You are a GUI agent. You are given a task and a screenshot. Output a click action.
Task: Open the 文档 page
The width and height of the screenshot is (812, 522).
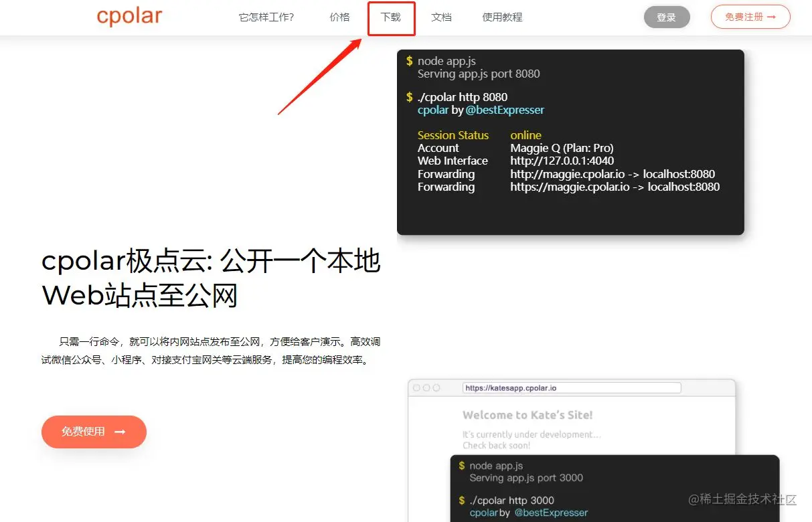(441, 17)
